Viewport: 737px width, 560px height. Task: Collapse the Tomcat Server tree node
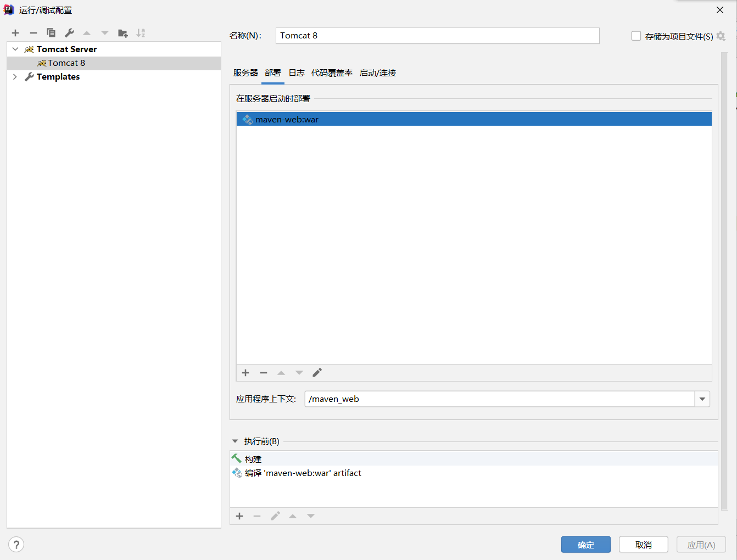[x=15, y=49]
